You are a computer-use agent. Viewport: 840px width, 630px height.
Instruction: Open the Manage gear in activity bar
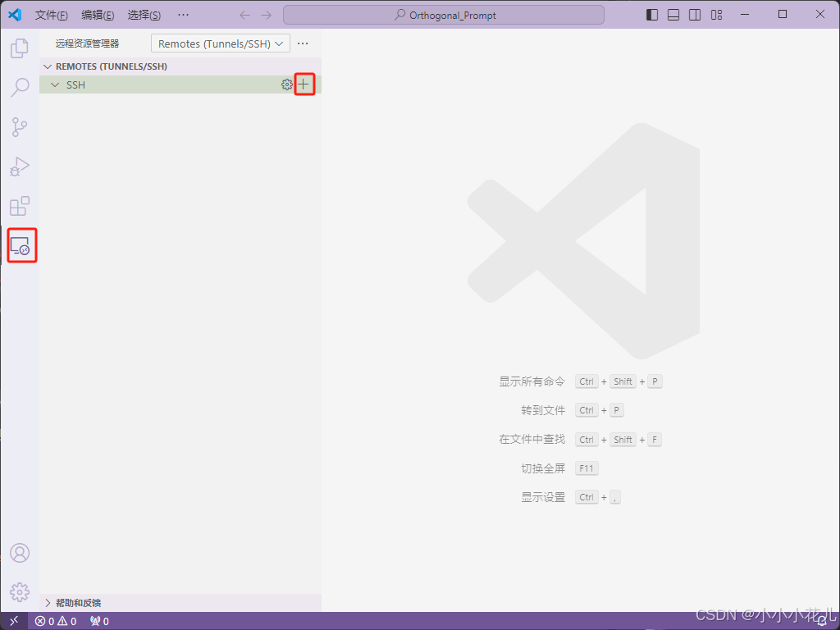20,592
